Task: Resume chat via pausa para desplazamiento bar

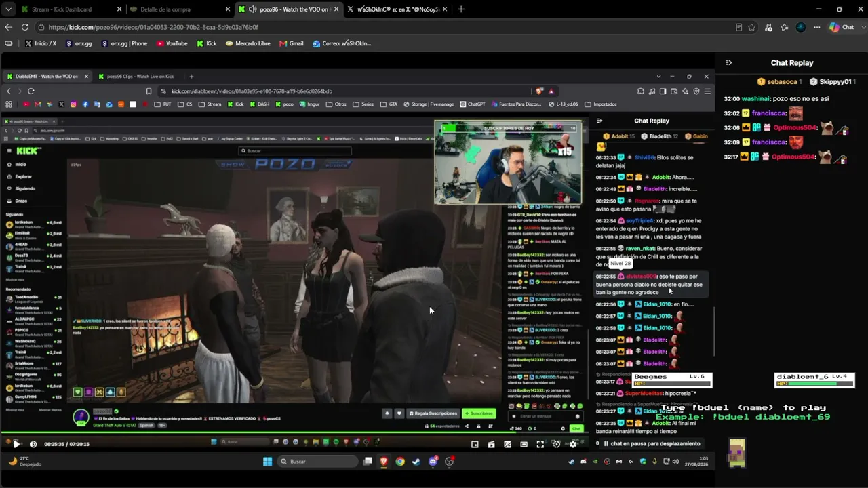Action: pos(651,444)
